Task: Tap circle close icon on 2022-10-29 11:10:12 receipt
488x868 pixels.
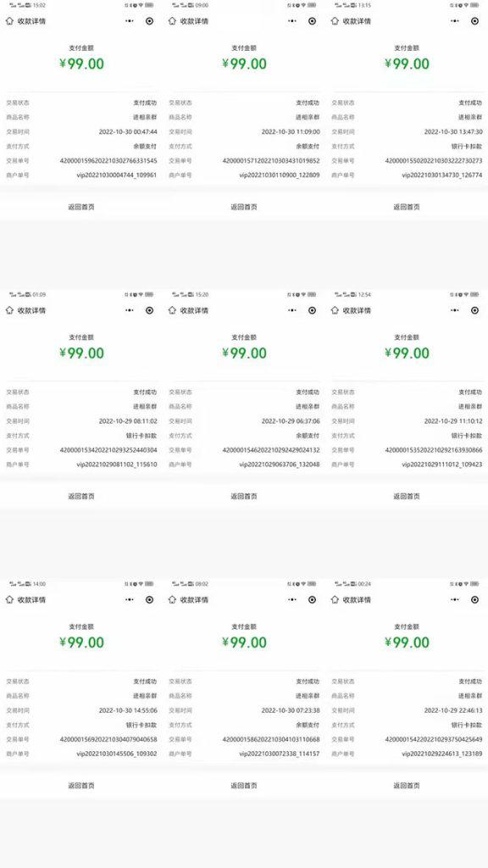Action: click(x=474, y=310)
